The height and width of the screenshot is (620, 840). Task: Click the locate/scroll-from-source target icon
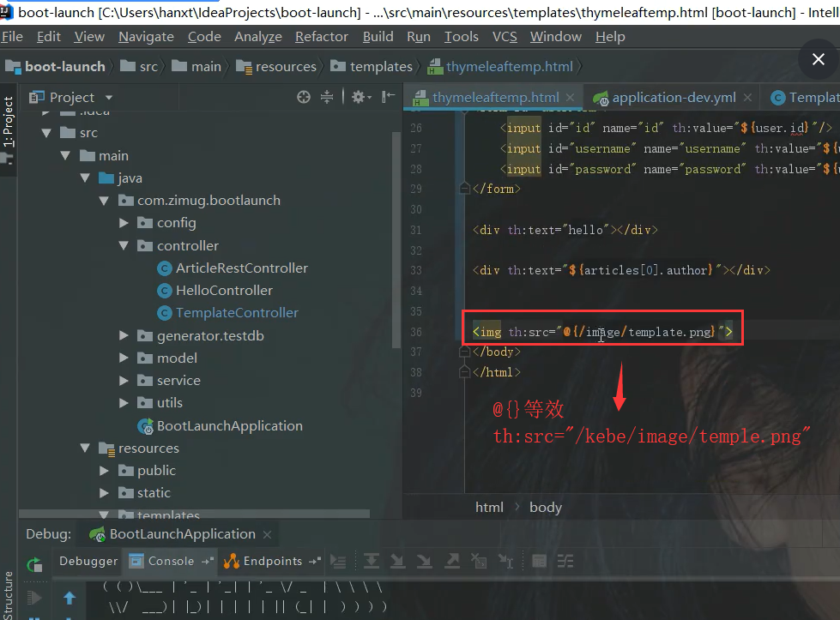click(304, 97)
